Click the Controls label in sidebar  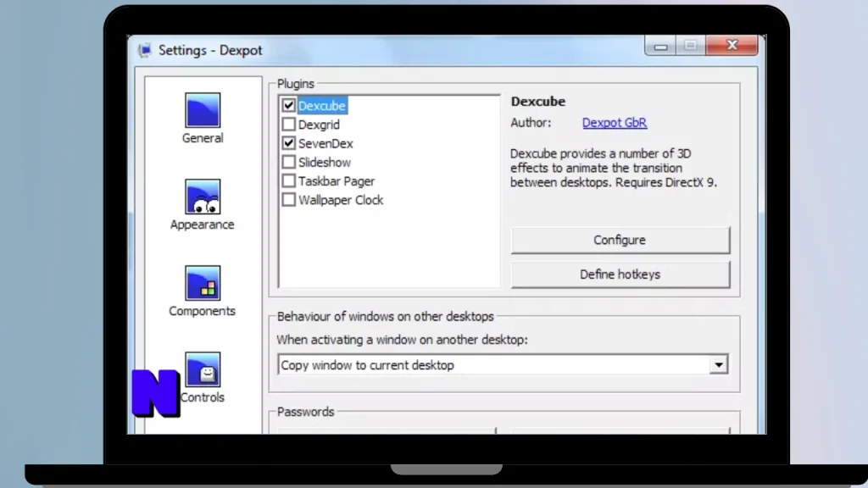click(202, 397)
